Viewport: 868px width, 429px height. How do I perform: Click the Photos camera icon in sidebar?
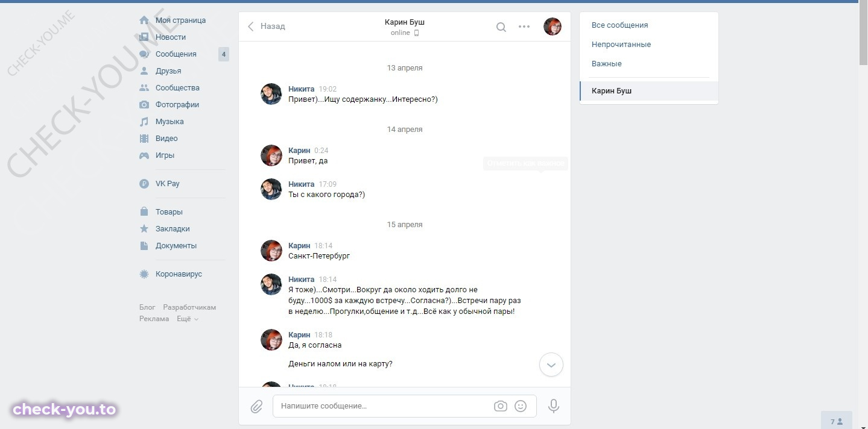tap(144, 105)
